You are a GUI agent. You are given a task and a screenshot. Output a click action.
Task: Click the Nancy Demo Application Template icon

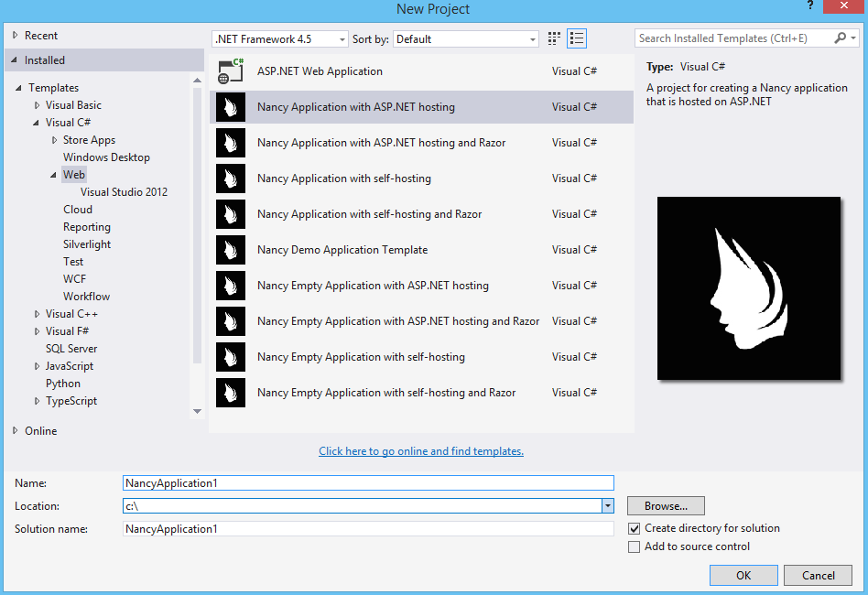coord(231,250)
